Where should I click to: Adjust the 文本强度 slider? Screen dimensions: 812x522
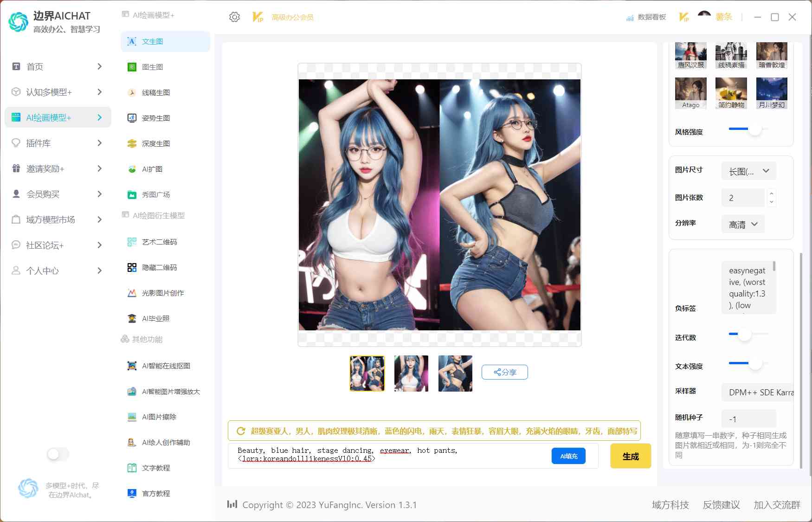pos(755,363)
